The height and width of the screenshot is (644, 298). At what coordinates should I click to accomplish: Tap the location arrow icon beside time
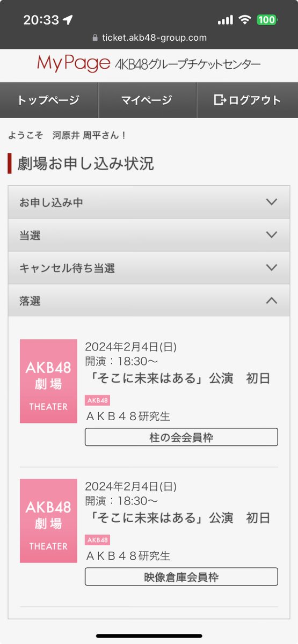click(68, 20)
